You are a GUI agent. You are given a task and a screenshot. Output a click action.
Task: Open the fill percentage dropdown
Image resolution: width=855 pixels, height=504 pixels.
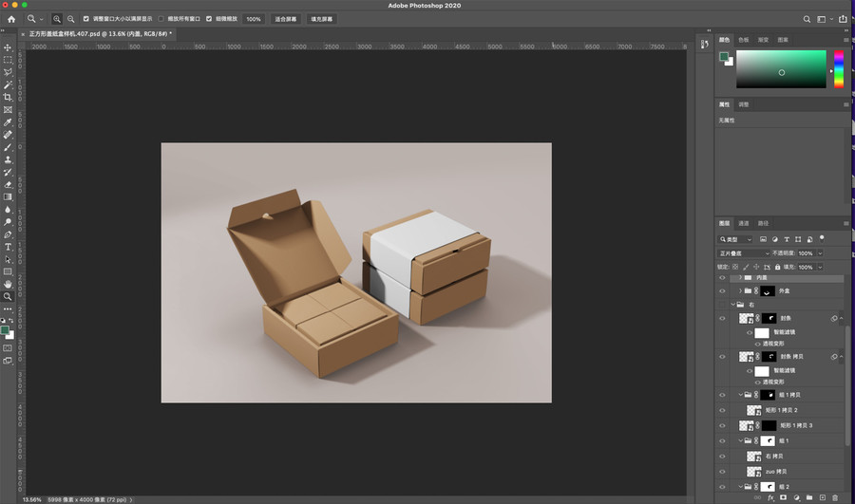pos(820,267)
